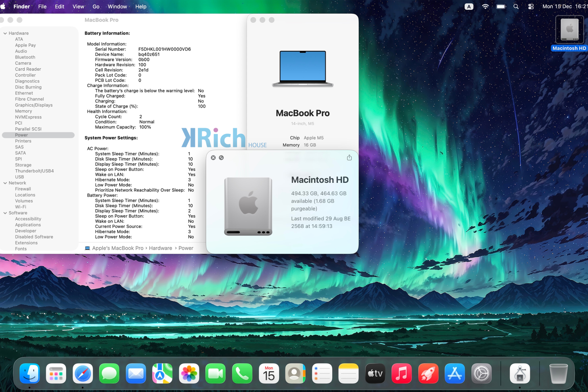The width and height of the screenshot is (588, 392).
Task: Start FaceTime from the Dock
Action: point(216,374)
